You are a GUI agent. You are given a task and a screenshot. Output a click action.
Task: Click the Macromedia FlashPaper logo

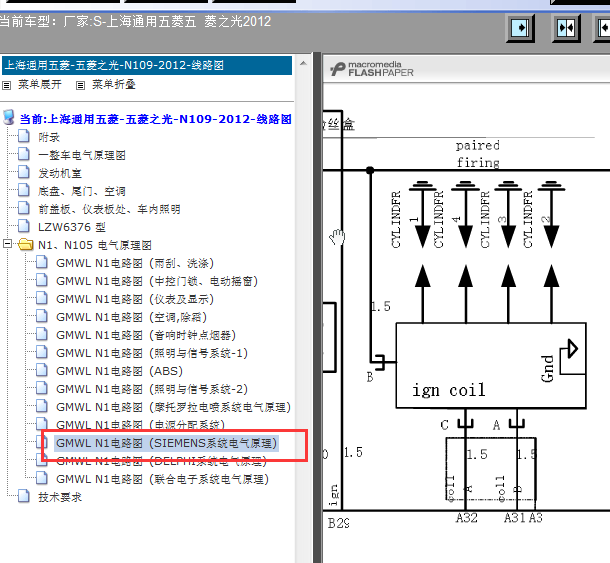pos(372,69)
